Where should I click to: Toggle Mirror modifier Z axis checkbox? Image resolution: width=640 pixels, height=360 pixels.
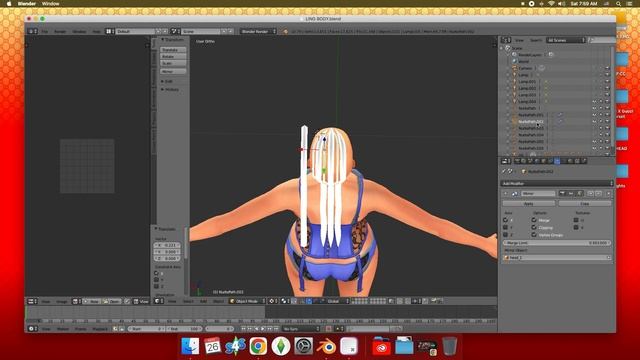coord(506,235)
